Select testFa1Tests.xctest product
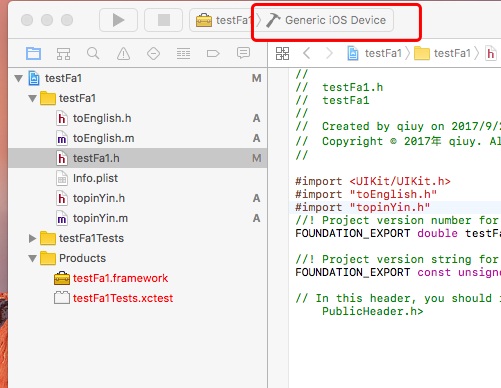The image size is (501, 388). [x=137, y=298]
